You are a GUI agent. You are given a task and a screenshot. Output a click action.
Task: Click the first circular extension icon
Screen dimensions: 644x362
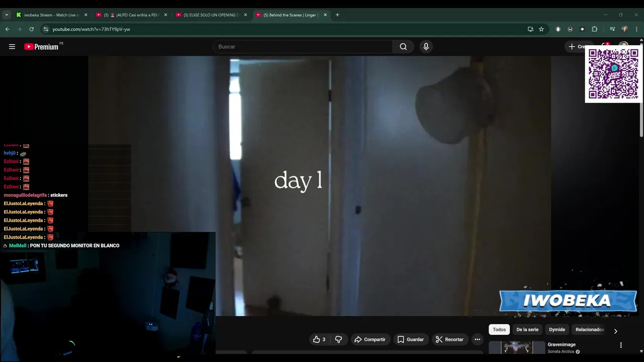(558, 29)
